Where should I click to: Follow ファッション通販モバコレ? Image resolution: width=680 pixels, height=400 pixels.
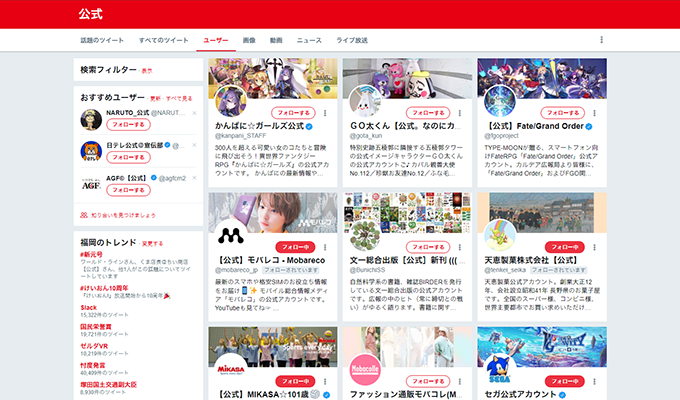pyautogui.click(x=428, y=381)
